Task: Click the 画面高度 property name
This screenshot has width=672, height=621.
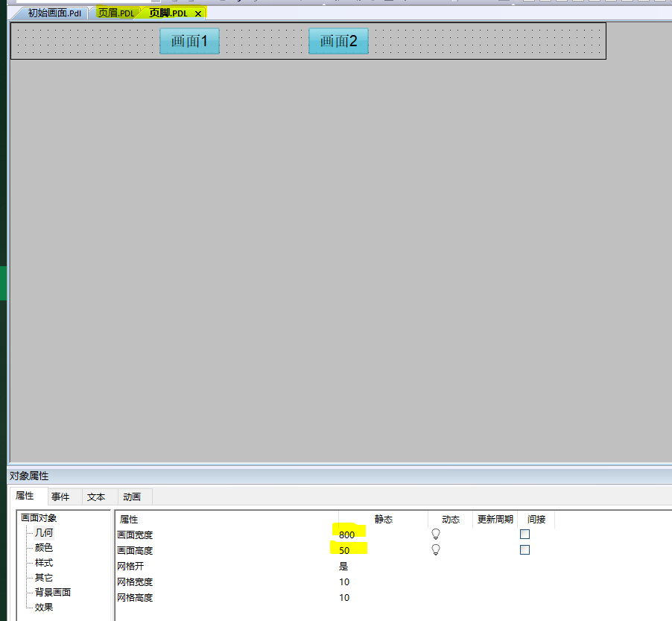Action: [x=135, y=550]
